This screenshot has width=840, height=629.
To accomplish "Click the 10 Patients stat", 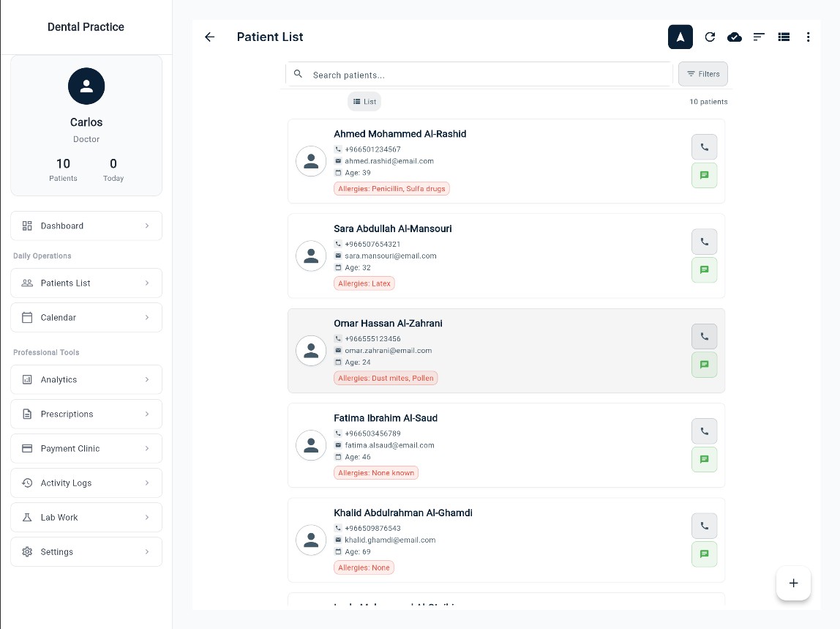I will click(x=63, y=169).
